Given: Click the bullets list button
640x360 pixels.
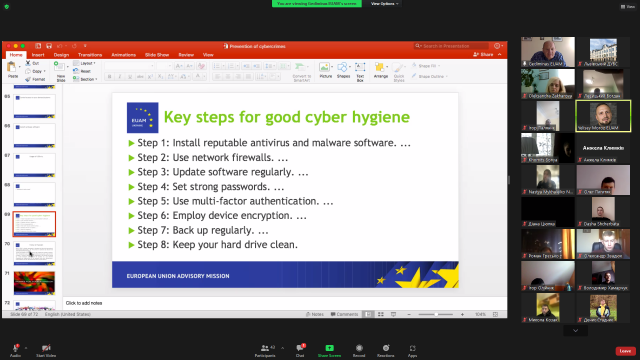Looking at the screenshot, I should (x=217, y=66).
